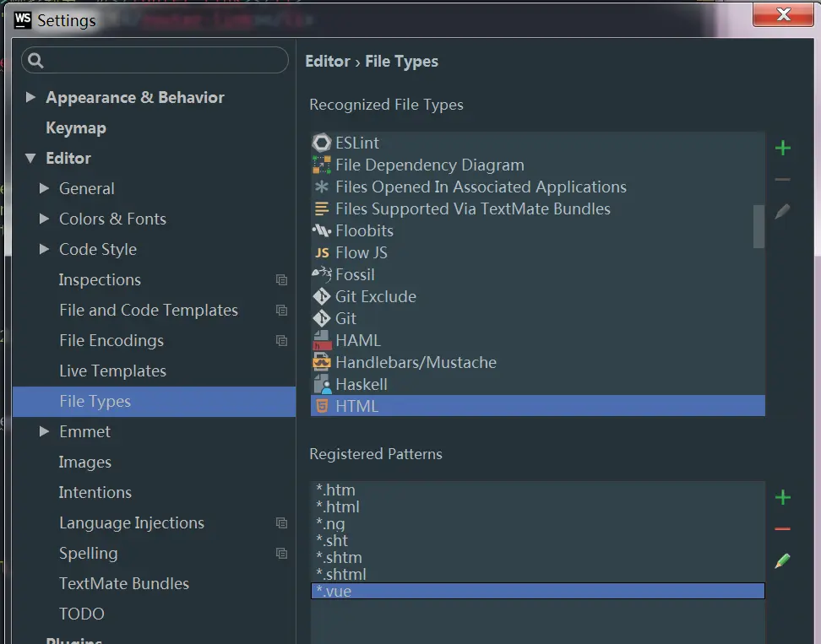821x644 pixels.
Task: Click the Editor breadcrumb link
Action: pos(328,62)
